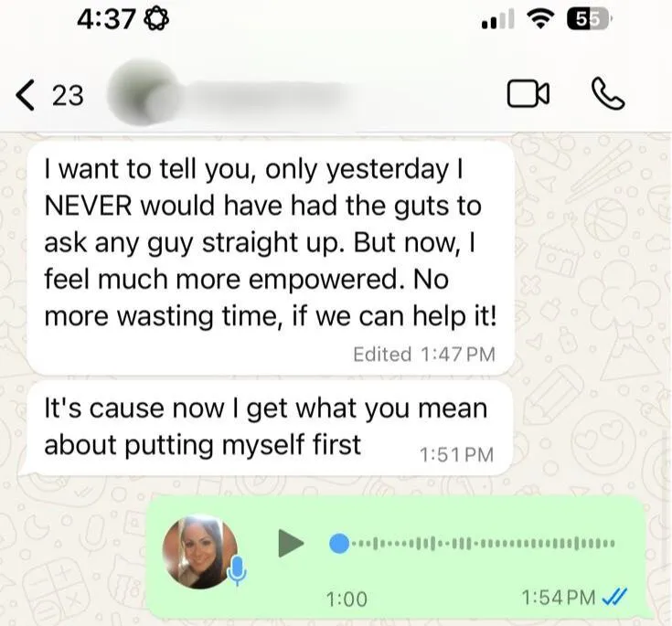
Task: Start a video call with the contact
Action: click(x=528, y=93)
